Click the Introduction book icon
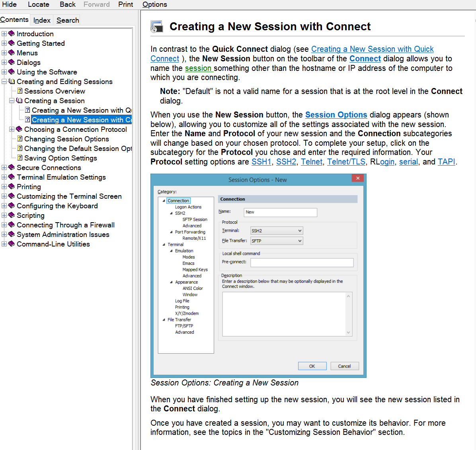476x450 pixels. coord(12,33)
